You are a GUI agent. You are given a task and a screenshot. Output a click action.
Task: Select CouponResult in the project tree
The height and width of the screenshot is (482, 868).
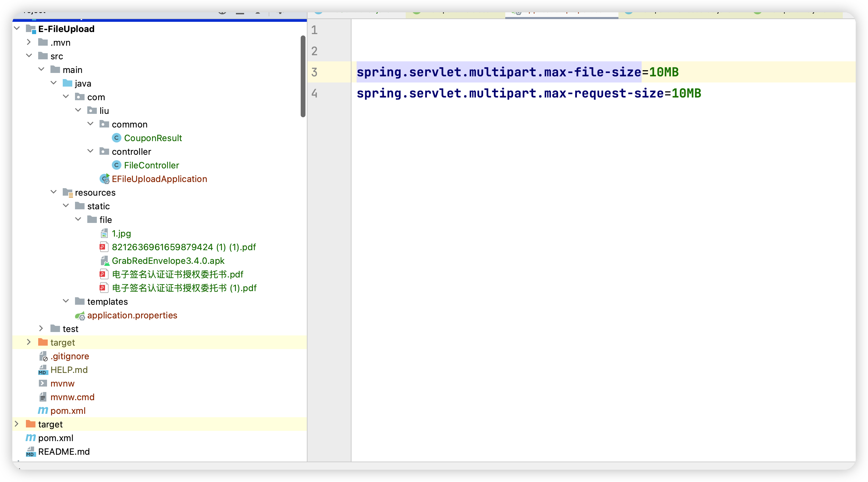(153, 138)
